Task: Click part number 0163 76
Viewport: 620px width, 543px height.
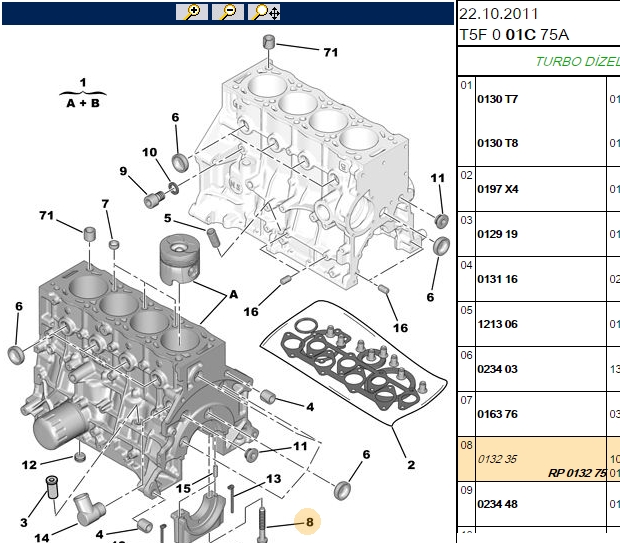Action: click(x=497, y=414)
